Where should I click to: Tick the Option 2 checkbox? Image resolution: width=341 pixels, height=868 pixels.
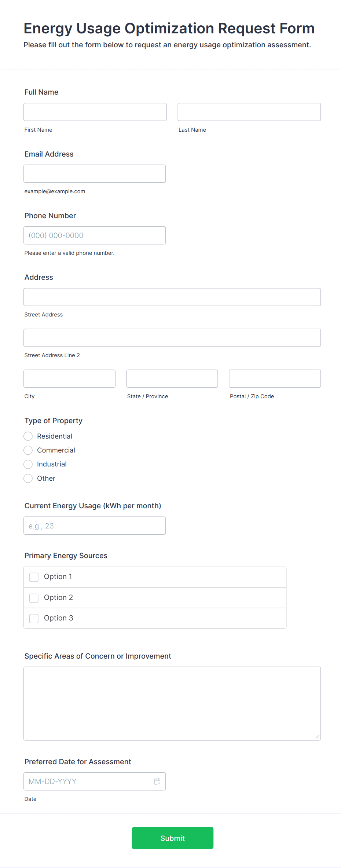[34, 598]
